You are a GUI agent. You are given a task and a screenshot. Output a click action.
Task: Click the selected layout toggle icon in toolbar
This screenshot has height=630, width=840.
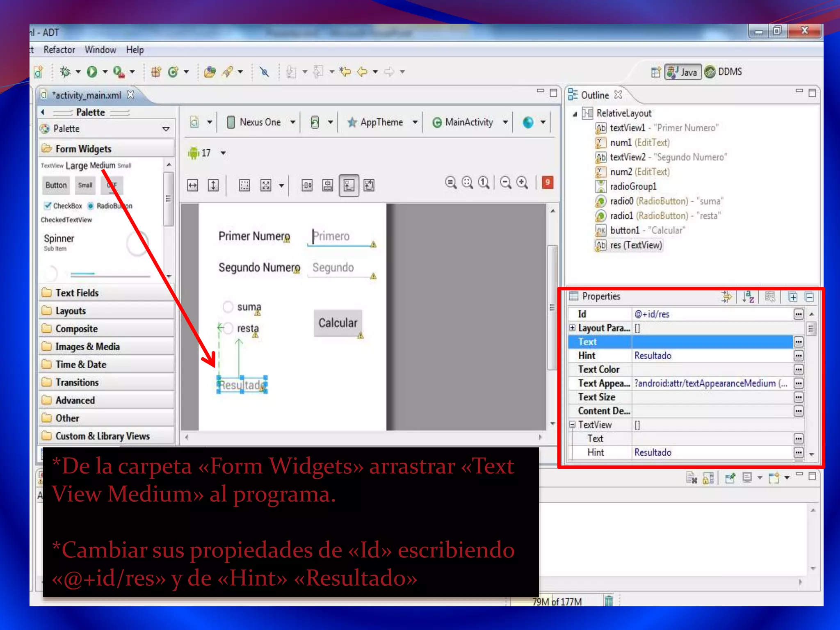[x=349, y=185]
